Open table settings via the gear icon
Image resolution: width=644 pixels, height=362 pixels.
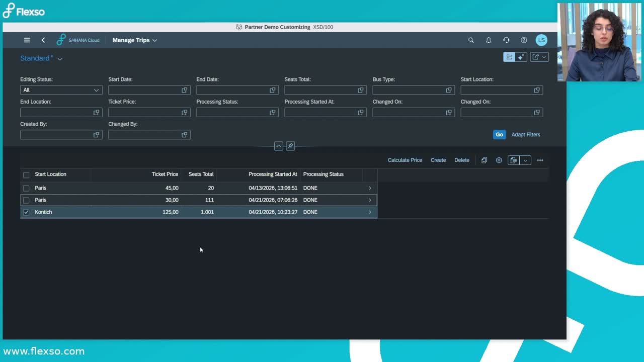pyautogui.click(x=499, y=160)
